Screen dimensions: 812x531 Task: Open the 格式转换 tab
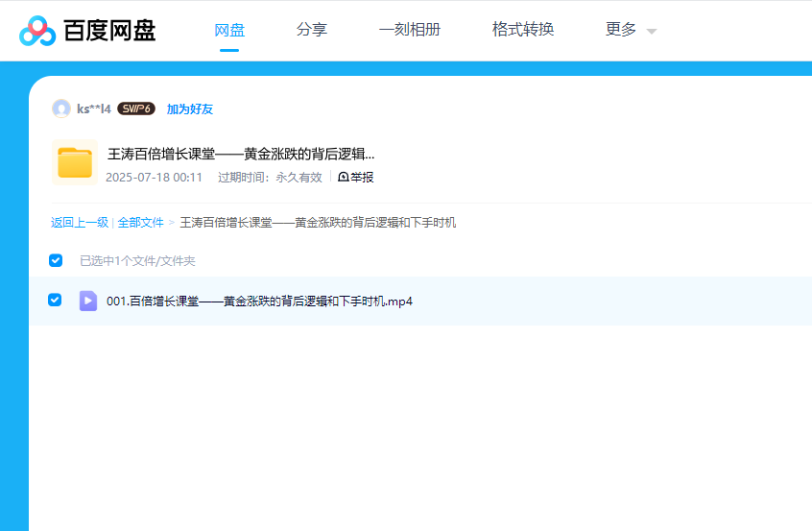click(523, 30)
